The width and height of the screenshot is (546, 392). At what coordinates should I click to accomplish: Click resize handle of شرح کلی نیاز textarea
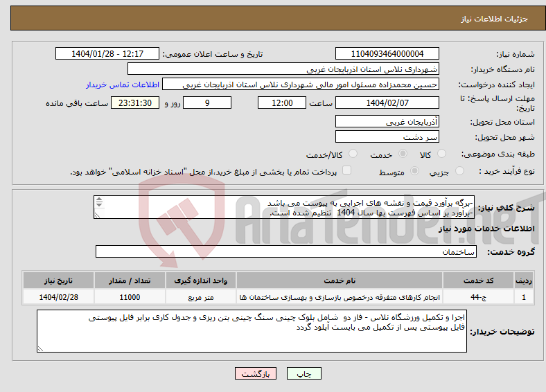coord(98,215)
